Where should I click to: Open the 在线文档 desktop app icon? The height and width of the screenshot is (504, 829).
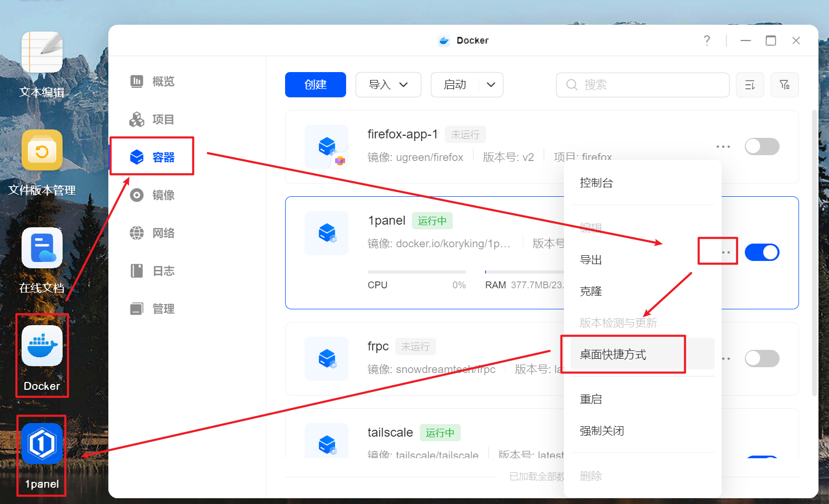pos(42,248)
